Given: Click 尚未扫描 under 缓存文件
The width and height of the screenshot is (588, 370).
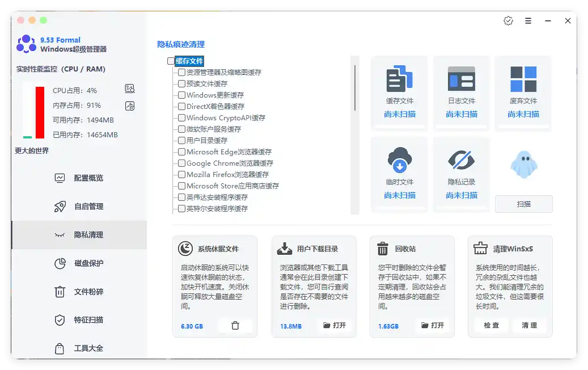Looking at the screenshot, I should [x=400, y=114].
